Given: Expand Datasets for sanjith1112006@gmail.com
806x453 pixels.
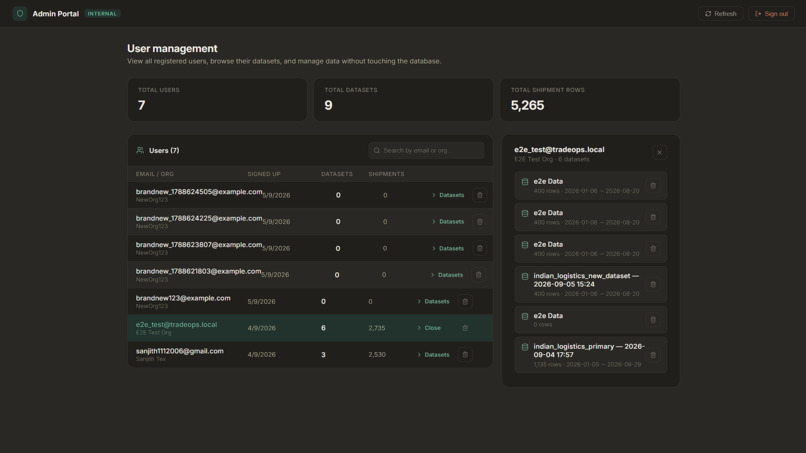Looking at the screenshot, I should [433, 354].
